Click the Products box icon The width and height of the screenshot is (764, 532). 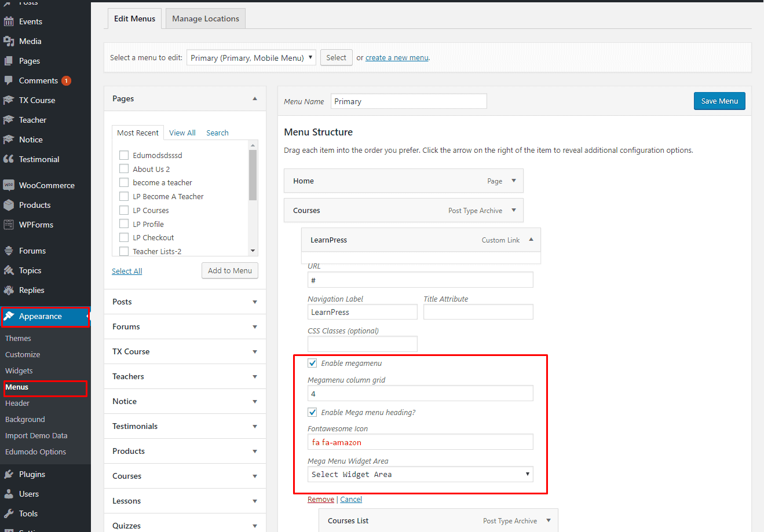pyautogui.click(x=9, y=205)
